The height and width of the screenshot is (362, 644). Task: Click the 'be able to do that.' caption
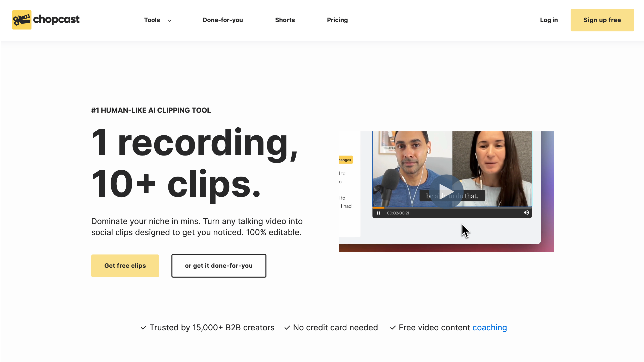coord(452,196)
